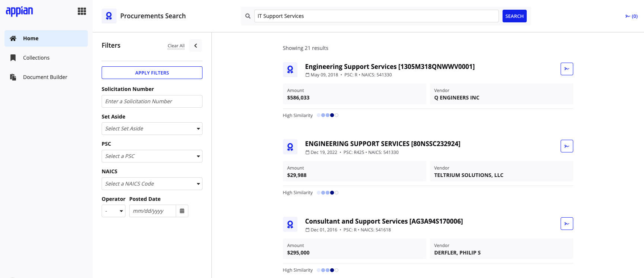Click the signature icon for Engineering Support Services 1305M318QNWWV0001

tap(567, 69)
